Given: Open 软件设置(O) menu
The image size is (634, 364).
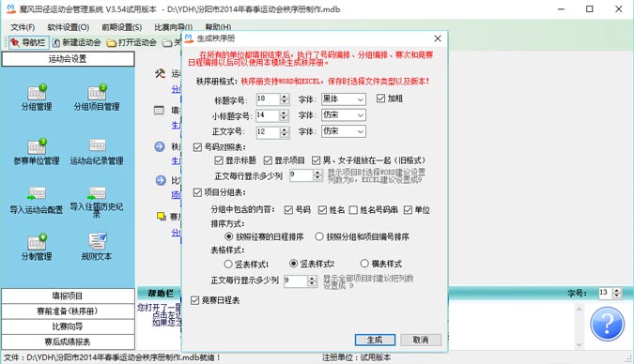Looking at the screenshot, I should click(69, 27).
